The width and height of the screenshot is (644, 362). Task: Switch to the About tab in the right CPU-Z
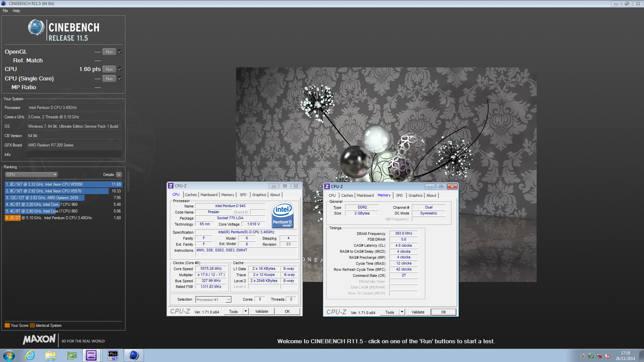coord(431,195)
